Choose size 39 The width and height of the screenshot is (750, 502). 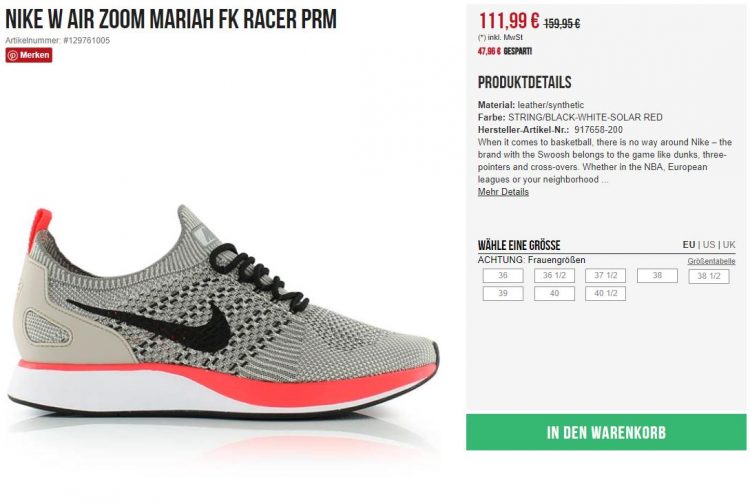(x=503, y=293)
